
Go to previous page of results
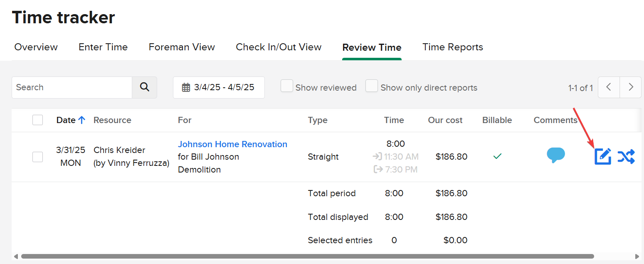[x=609, y=87]
